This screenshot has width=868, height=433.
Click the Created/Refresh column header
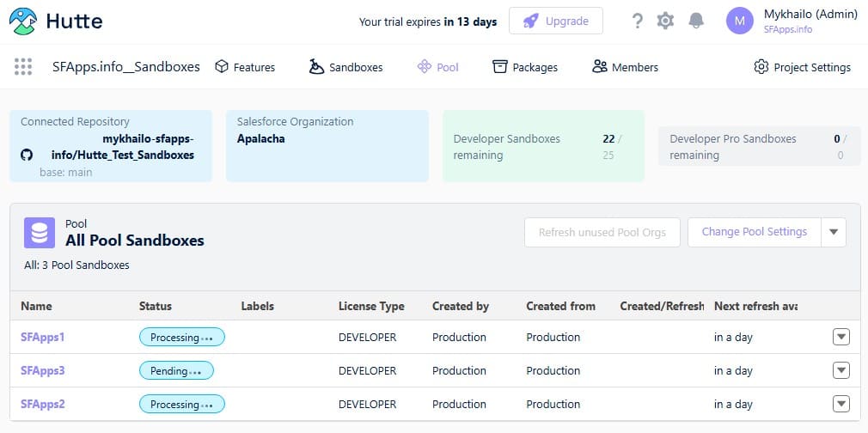click(x=662, y=306)
